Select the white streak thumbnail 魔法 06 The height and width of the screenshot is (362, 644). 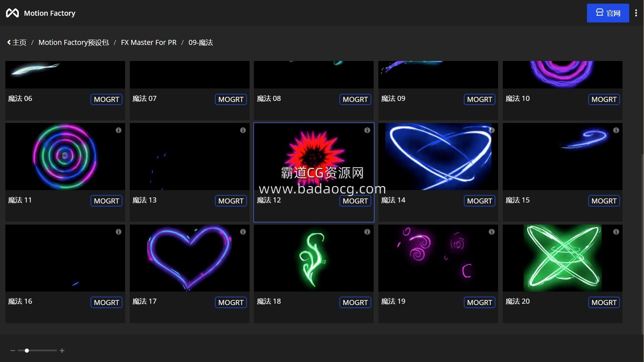65,75
